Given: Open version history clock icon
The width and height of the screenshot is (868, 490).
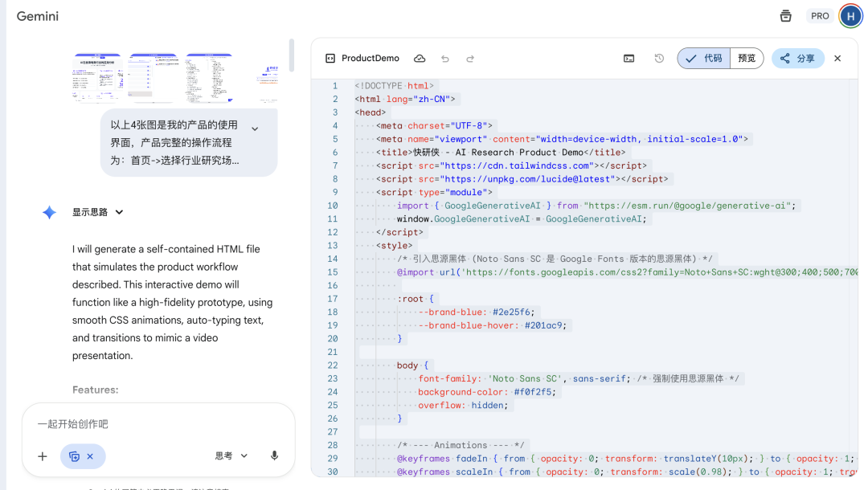Looking at the screenshot, I should 659,59.
